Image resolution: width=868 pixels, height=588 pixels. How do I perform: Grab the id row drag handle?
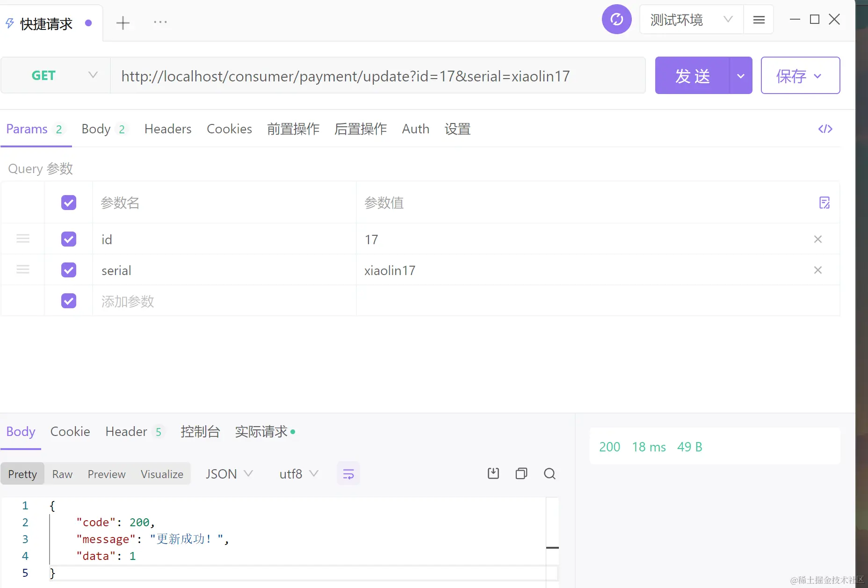(x=23, y=239)
